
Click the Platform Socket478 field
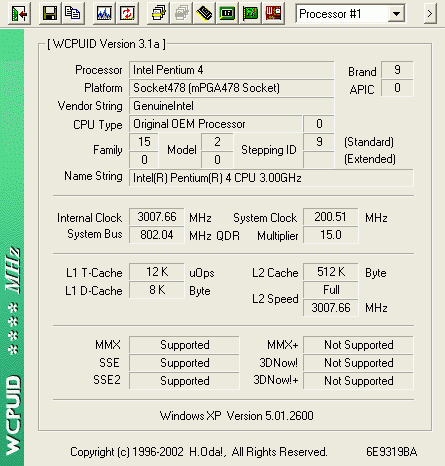point(232,88)
